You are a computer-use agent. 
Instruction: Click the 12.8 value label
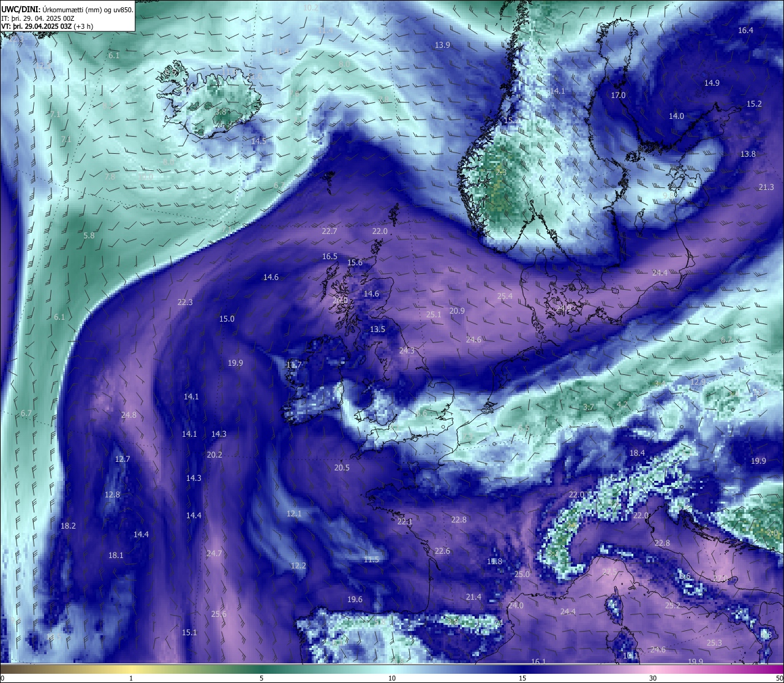coord(112,494)
